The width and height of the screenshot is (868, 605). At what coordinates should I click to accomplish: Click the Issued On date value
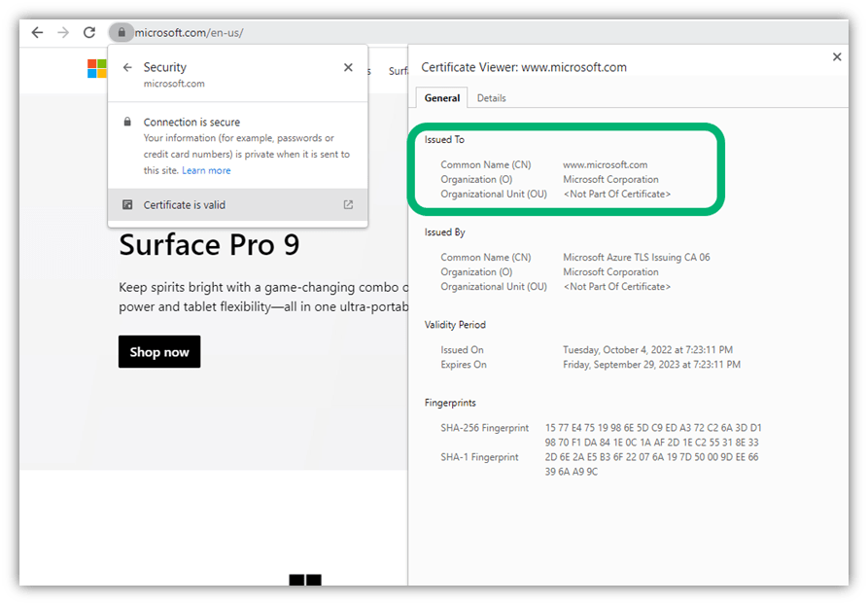[647, 350]
